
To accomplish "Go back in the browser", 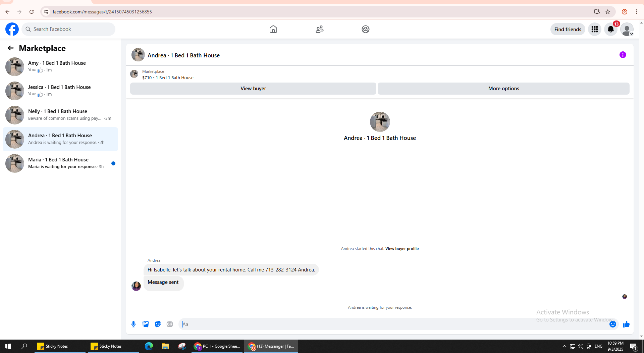I will 7,12.
